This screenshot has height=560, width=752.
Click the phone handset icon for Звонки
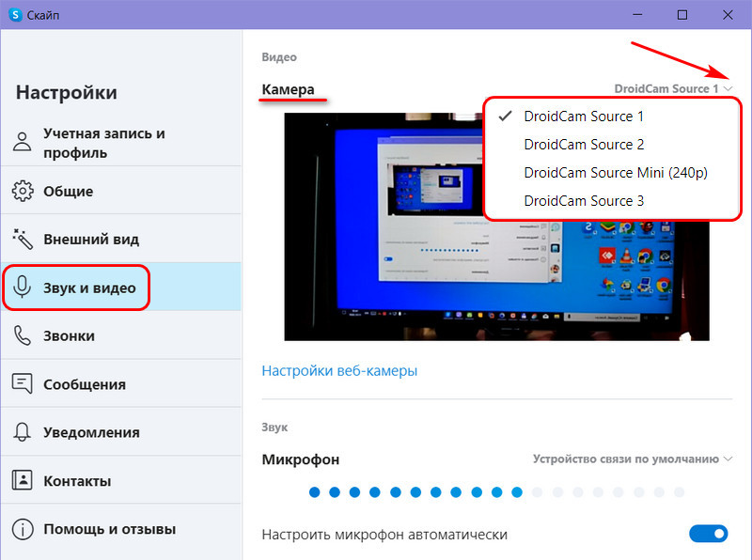point(22,335)
